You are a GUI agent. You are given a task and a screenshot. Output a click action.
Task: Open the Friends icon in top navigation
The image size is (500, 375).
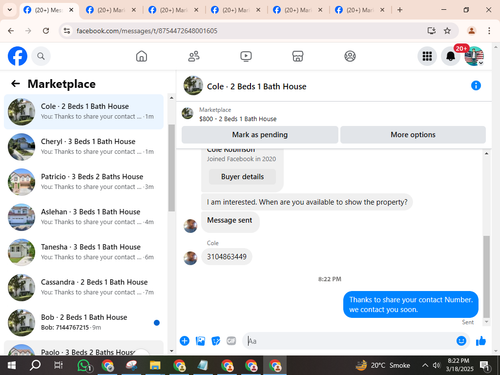(x=194, y=56)
